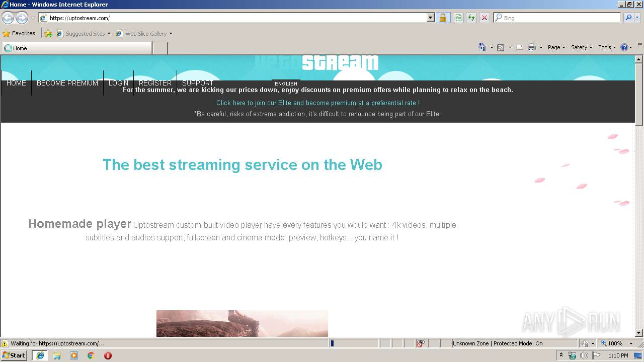Open Windows Explorer folder in taskbar
Screen dimensions: 644x362
coord(57,355)
